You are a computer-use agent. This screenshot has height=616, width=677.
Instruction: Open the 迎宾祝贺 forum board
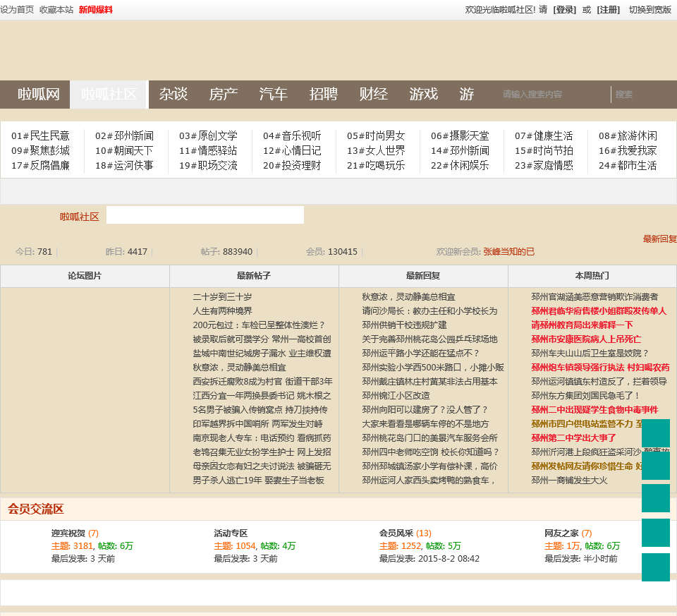pos(68,533)
